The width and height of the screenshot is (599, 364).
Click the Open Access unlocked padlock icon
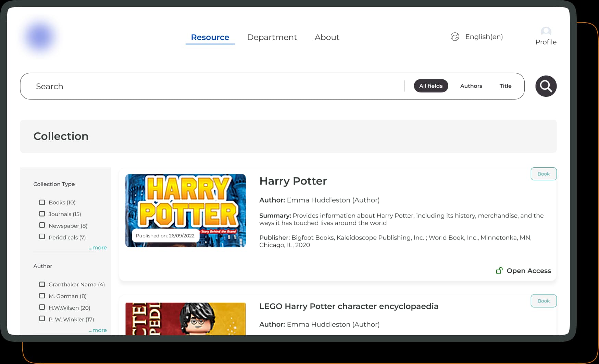tap(499, 271)
